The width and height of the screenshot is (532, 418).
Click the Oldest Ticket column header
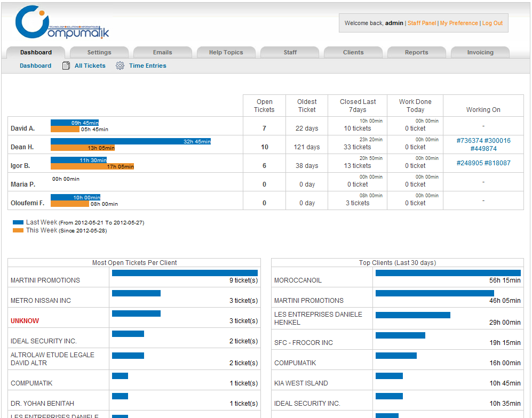pos(307,106)
